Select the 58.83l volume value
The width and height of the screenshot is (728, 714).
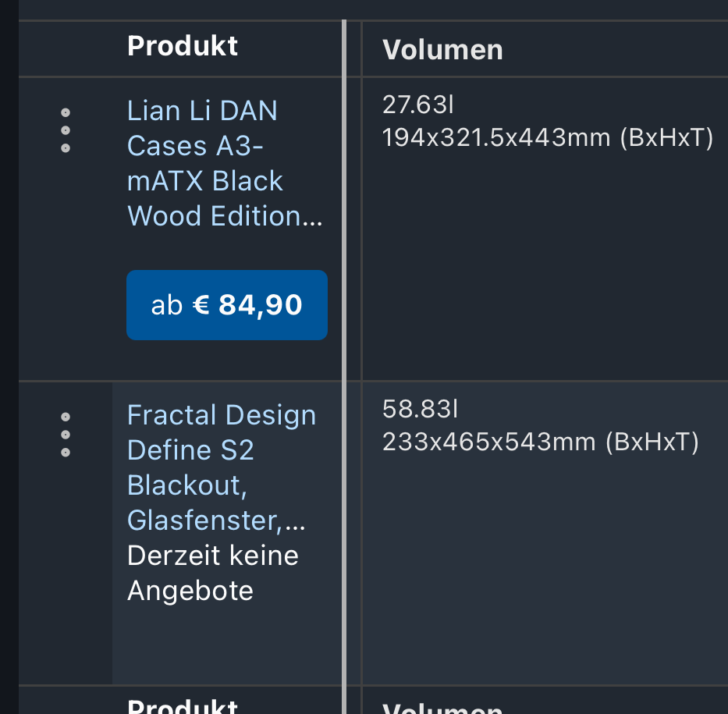coord(420,409)
